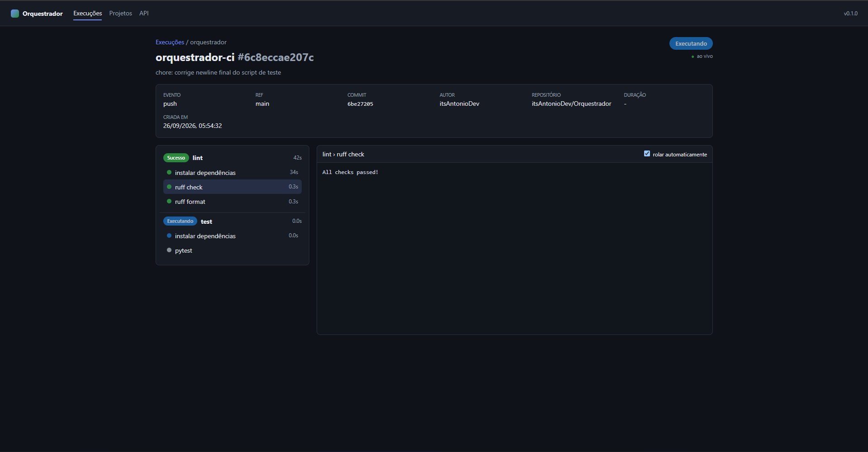Click the lint duration 42s
Viewport: 868px width, 452px height.
click(x=297, y=158)
